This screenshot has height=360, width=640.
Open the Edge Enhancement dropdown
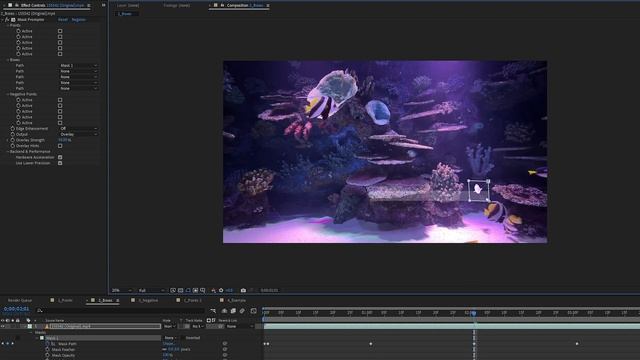(79, 129)
